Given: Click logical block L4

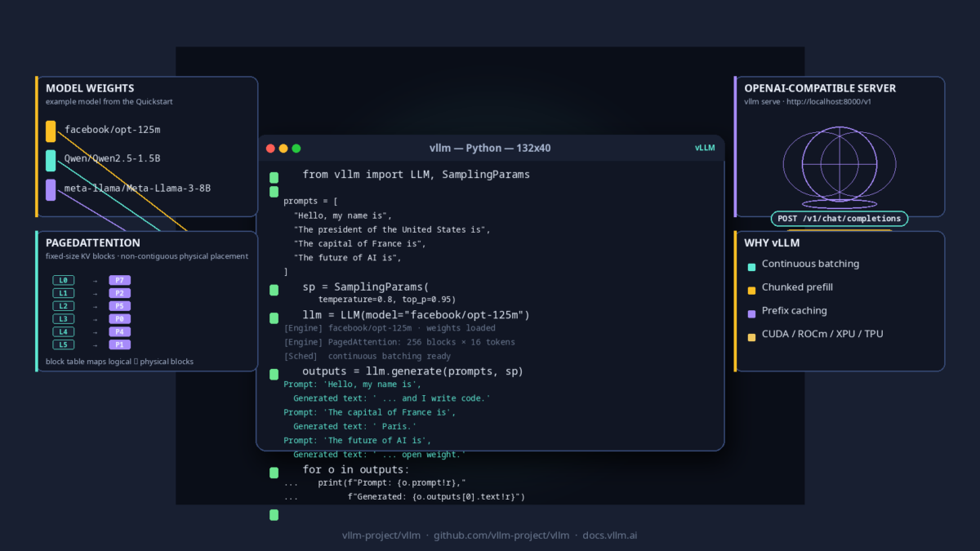Looking at the screenshot, I should (64, 331).
